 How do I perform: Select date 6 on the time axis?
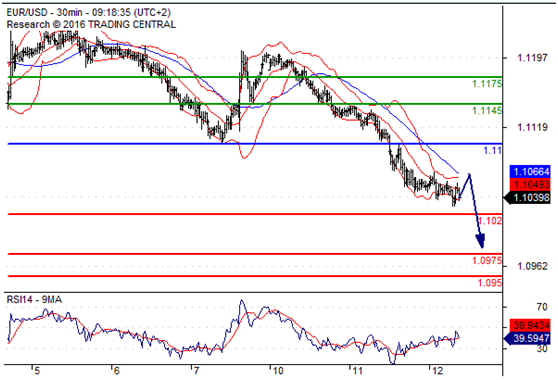tap(116, 371)
